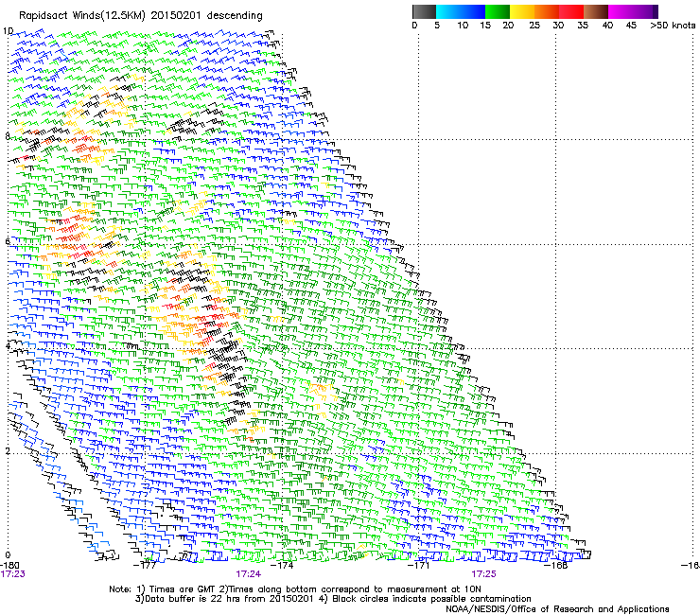Screen dimensions: 700x615
Task: Click the longitude axis label '-180'
Action: (x=9, y=565)
